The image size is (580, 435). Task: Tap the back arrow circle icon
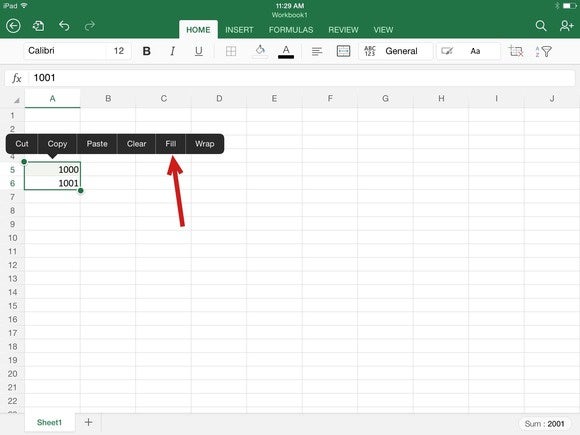point(13,26)
